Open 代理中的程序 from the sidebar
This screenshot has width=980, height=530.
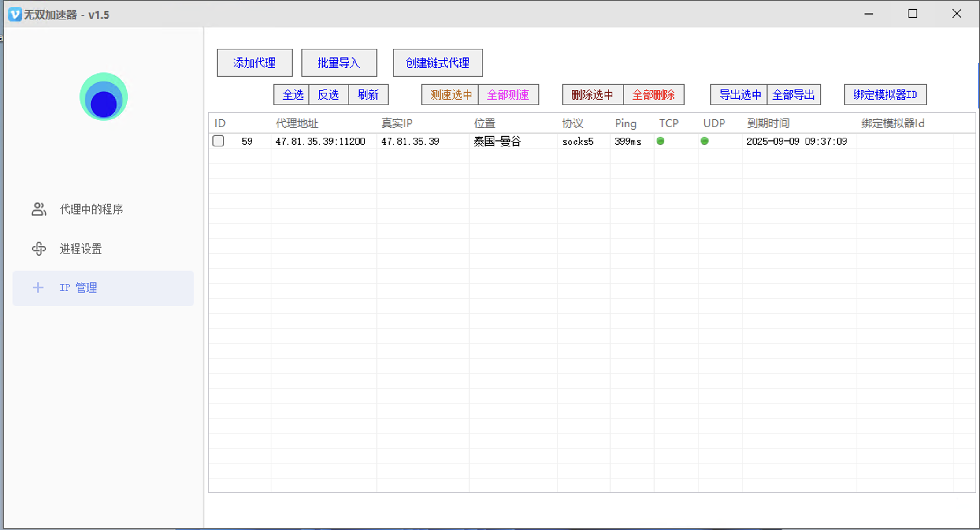click(x=92, y=209)
